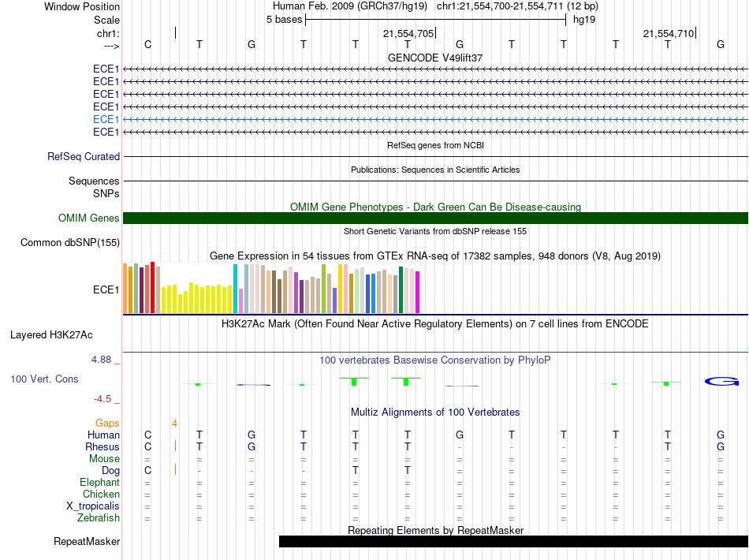Click the GENCODE V49lift37 track title
Image resolution: width=749 pixels, height=560 pixels.
434,58
